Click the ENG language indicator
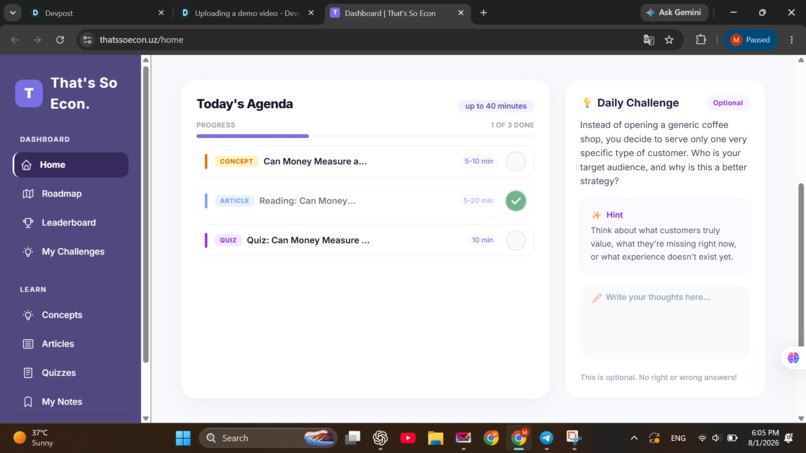Image resolution: width=806 pixels, height=453 pixels. tap(678, 438)
